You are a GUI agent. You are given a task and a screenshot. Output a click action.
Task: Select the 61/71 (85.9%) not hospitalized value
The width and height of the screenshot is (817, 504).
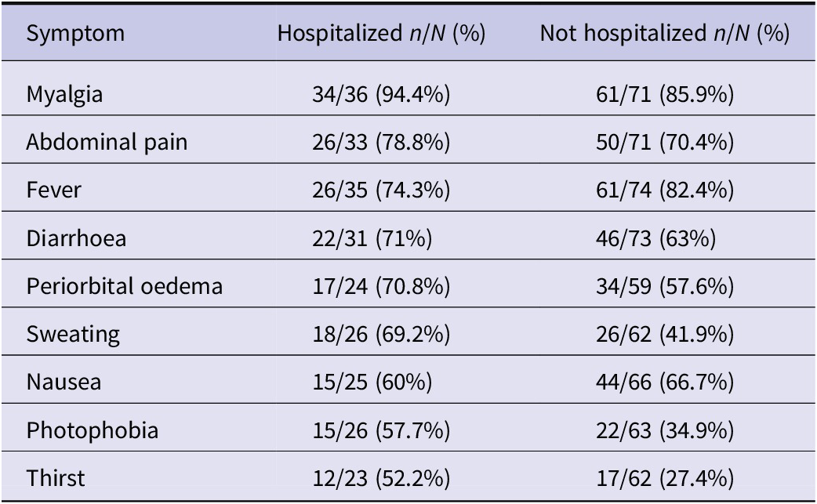coord(665,95)
